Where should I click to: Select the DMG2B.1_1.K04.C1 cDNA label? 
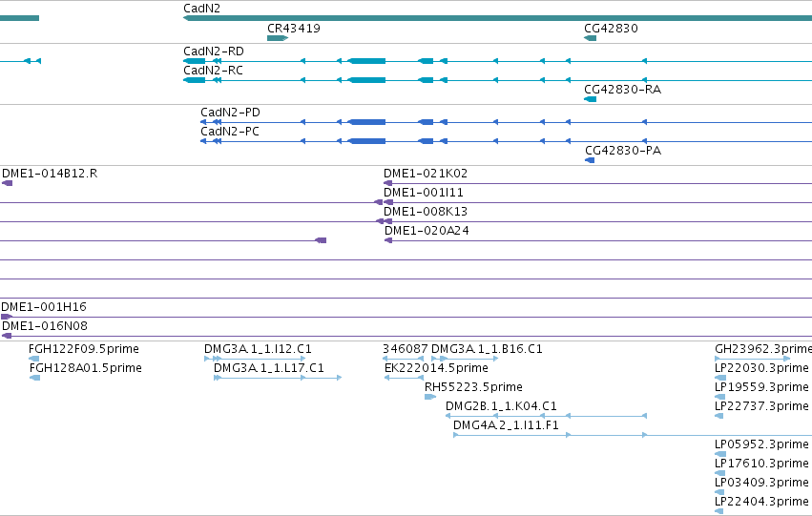pos(501,406)
